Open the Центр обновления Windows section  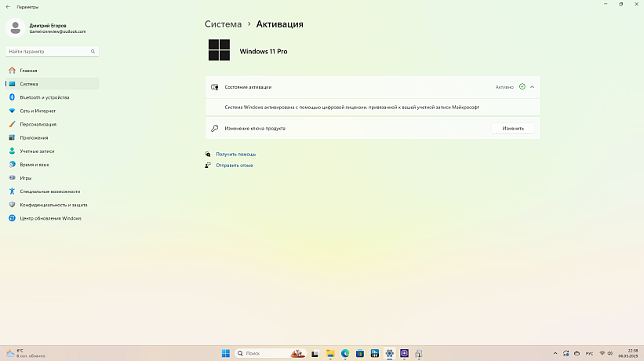(50, 218)
